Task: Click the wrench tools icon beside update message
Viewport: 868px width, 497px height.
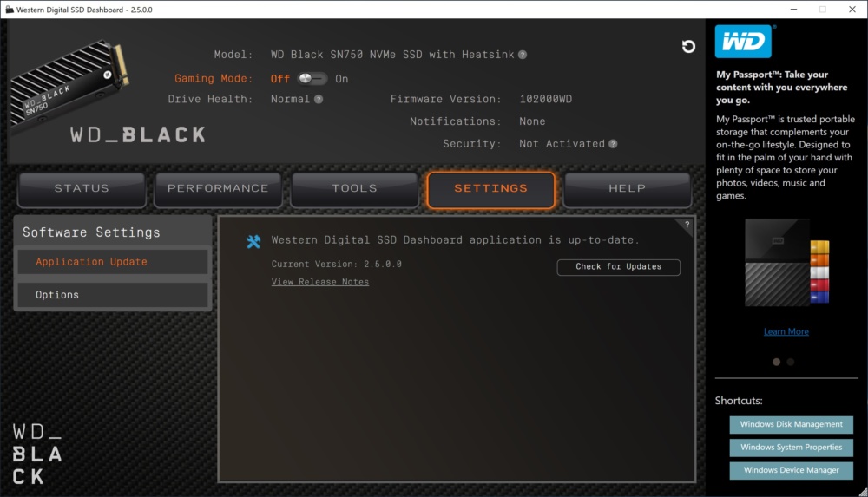Action: [253, 241]
